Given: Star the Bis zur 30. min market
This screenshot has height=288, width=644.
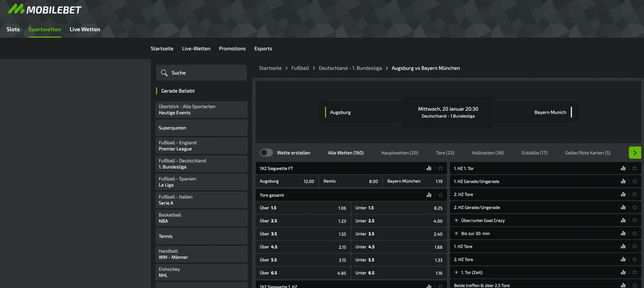Looking at the screenshot, I should click(634, 233).
